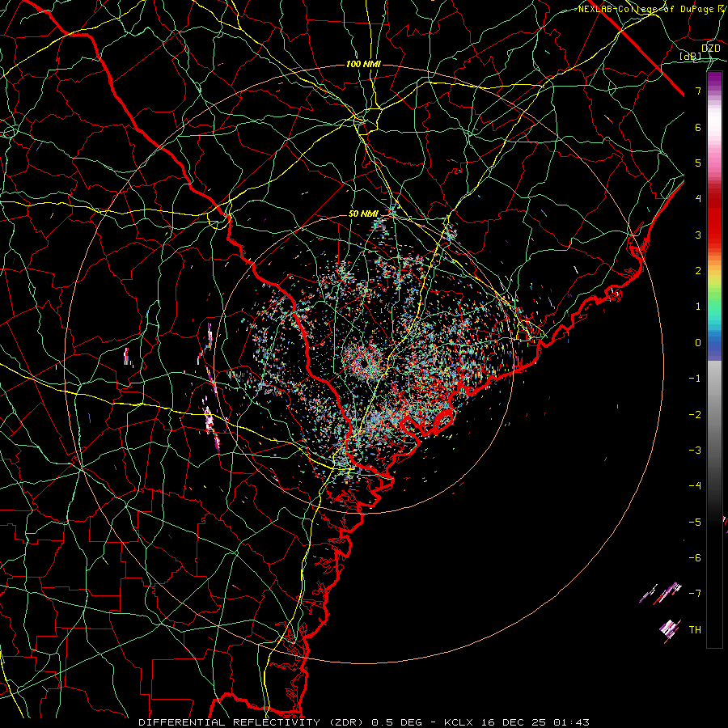The image size is (728, 728).
Task: Click the scale value "-6"
Action: (695, 558)
